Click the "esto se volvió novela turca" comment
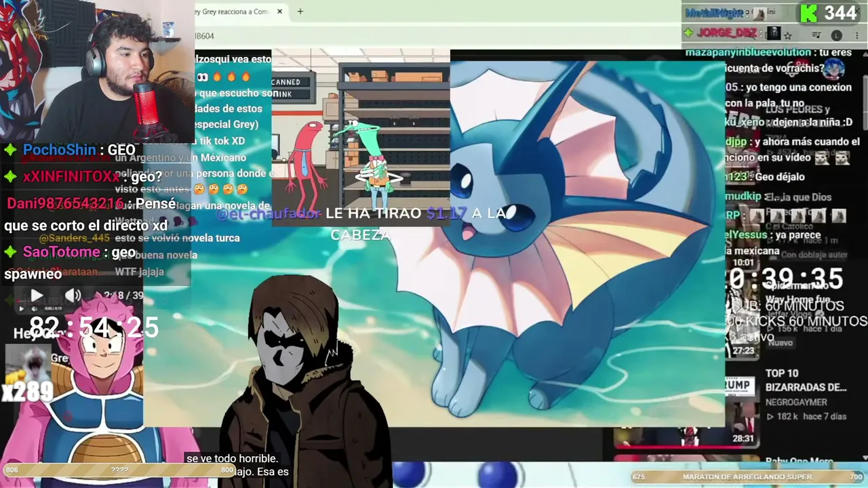The image size is (868, 488). pyautogui.click(x=177, y=238)
